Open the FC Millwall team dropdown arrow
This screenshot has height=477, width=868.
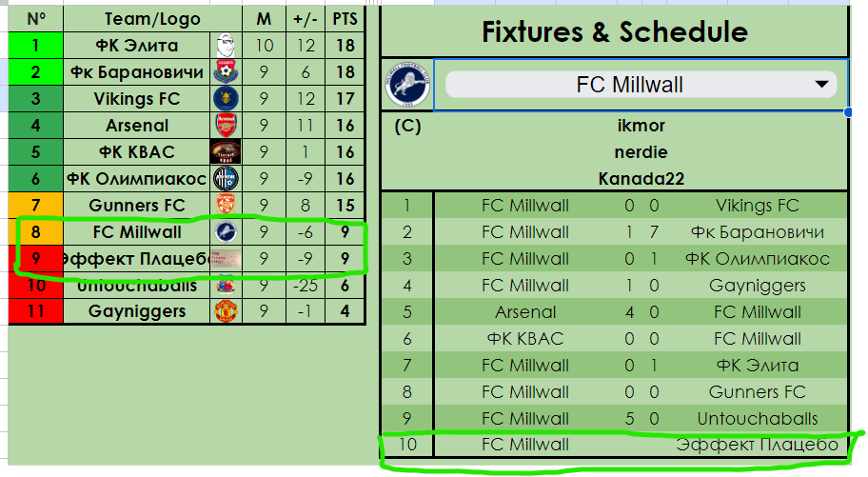coord(820,85)
